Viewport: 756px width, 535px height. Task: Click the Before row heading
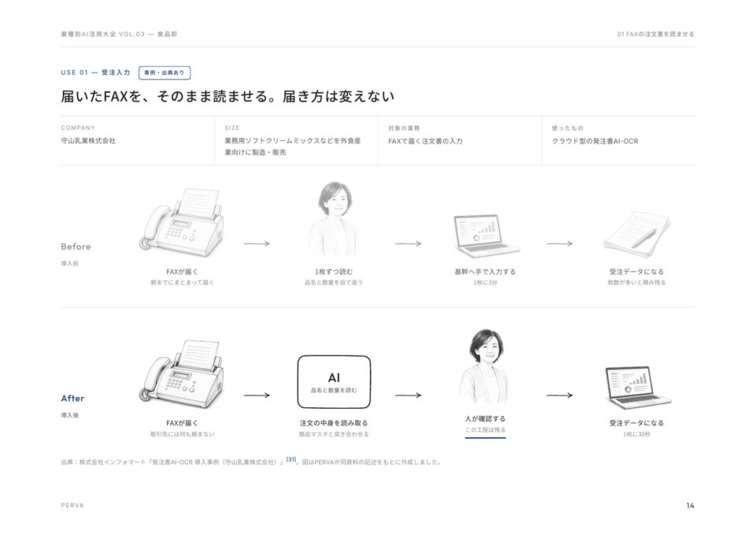point(76,247)
